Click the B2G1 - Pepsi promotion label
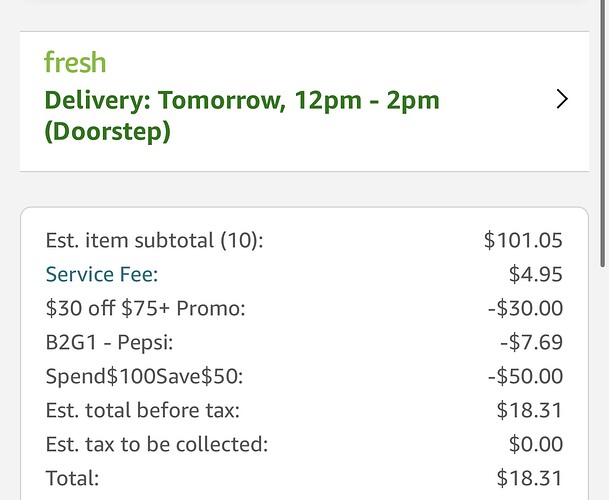Screen dimensions: 609x500 [109, 342]
